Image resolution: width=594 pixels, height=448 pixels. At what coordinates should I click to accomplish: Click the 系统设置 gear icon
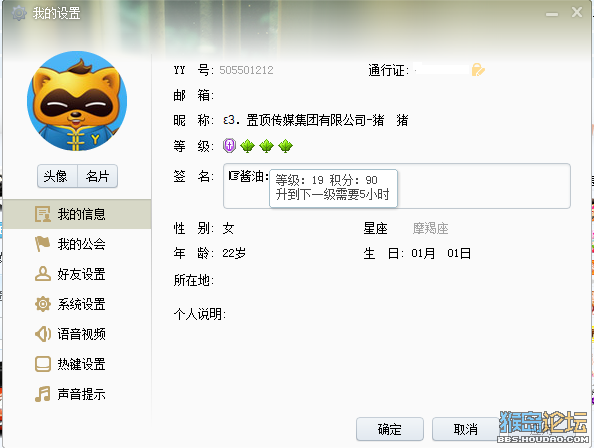point(43,304)
